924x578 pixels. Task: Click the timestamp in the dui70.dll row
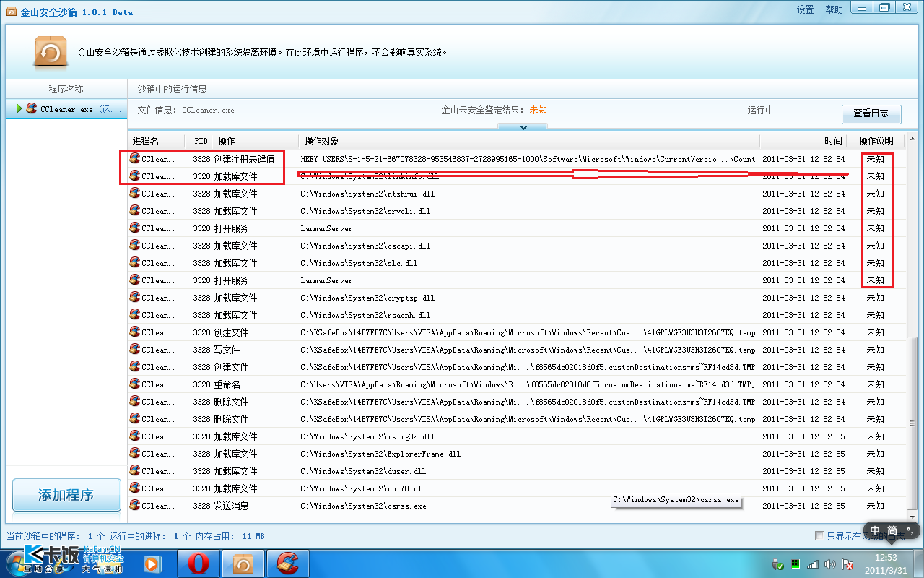[x=803, y=488]
